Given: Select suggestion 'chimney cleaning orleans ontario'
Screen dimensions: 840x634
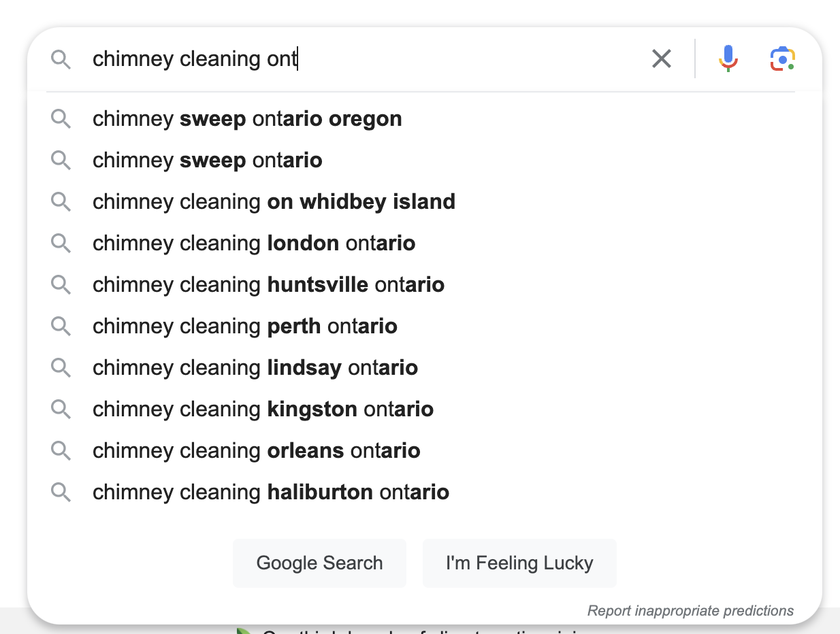Looking at the screenshot, I should [257, 450].
